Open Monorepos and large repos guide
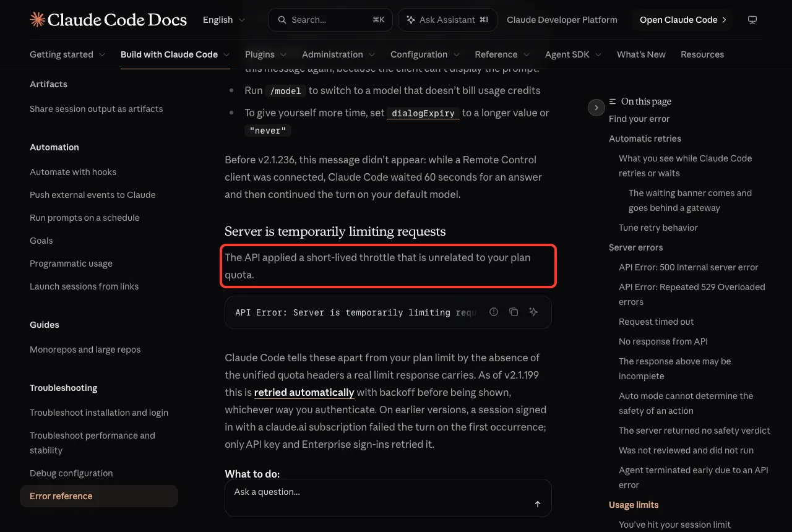Image resolution: width=792 pixels, height=532 pixels. pyautogui.click(x=85, y=350)
